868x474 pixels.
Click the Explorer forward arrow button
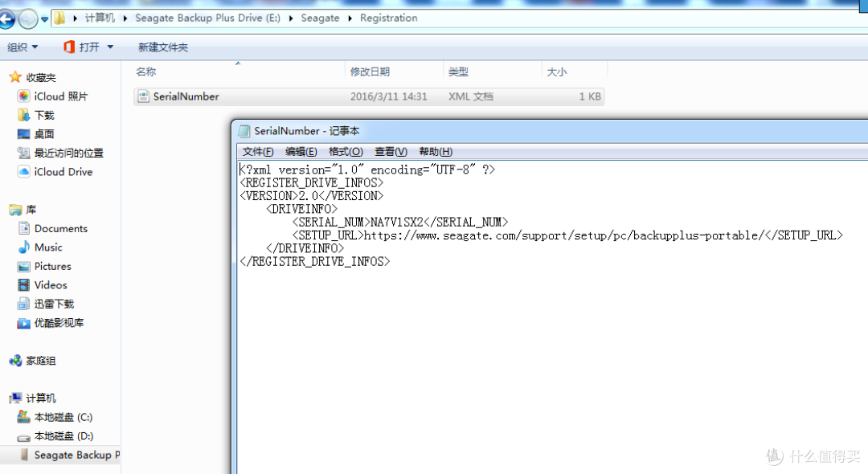pos(27,19)
